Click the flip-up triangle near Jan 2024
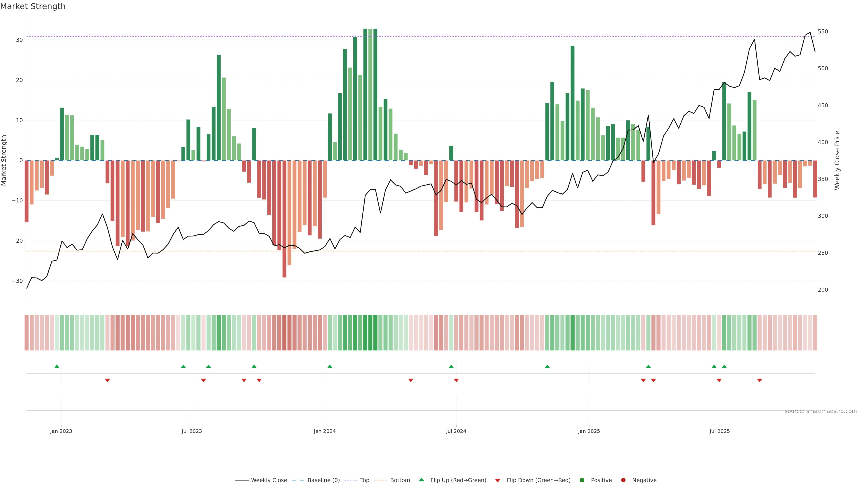The image size is (868, 488). pyautogui.click(x=330, y=366)
